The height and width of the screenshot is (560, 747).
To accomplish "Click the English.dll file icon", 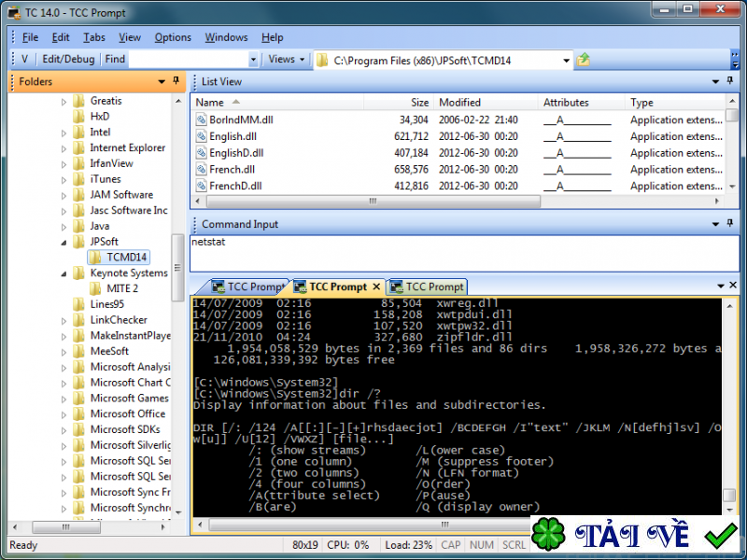I will (x=202, y=136).
